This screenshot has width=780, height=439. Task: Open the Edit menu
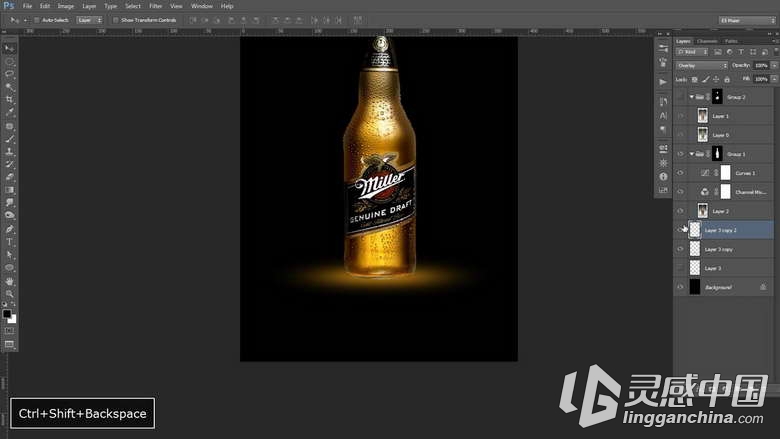click(x=45, y=6)
